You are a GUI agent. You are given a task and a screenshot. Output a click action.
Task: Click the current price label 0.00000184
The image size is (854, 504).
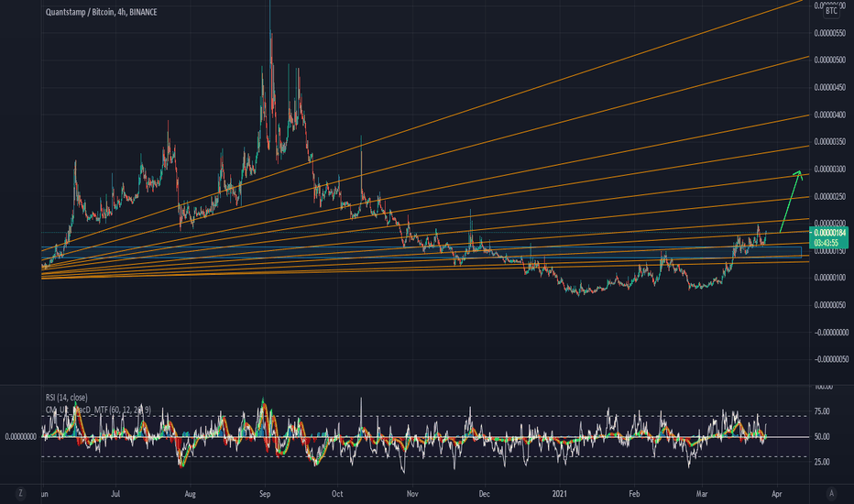[x=830, y=233]
